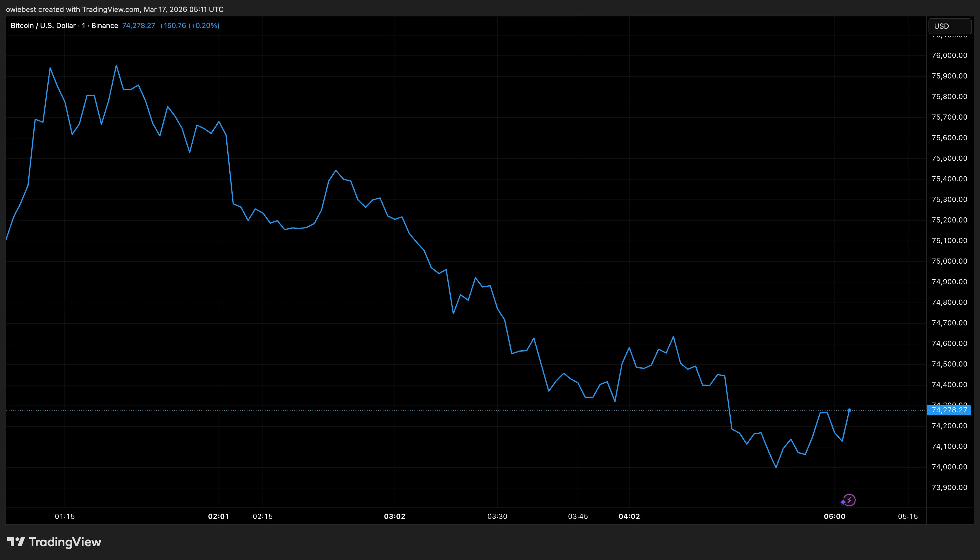This screenshot has width=980, height=560.
Task: Click the USD currency button
Action: (x=950, y=26)
